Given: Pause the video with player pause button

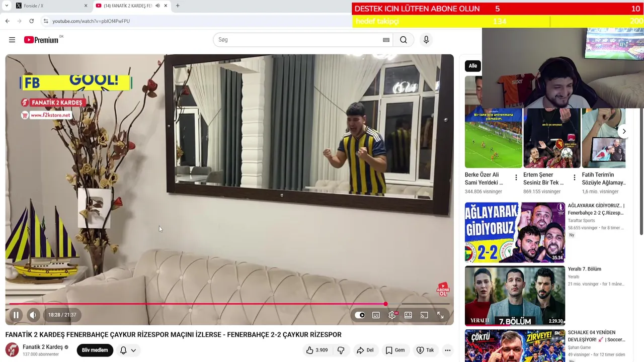Looking at the screenshot, I should point(16,315).
